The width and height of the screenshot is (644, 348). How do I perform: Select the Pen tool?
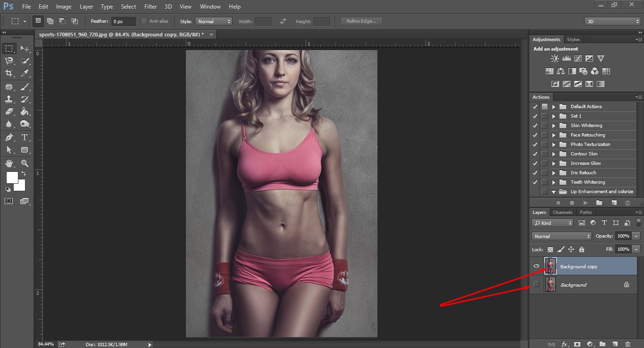coord(9,137)
